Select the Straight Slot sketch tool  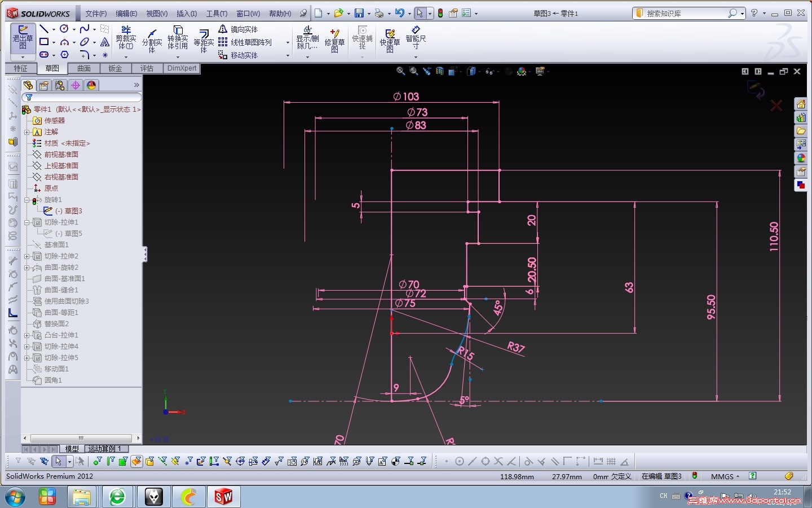(44, 55)
